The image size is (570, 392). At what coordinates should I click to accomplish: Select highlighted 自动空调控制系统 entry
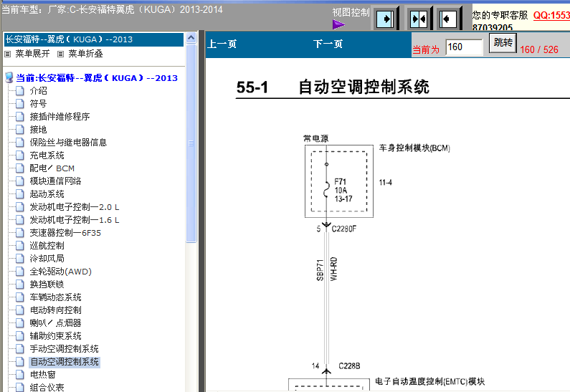tap(65, 362)
